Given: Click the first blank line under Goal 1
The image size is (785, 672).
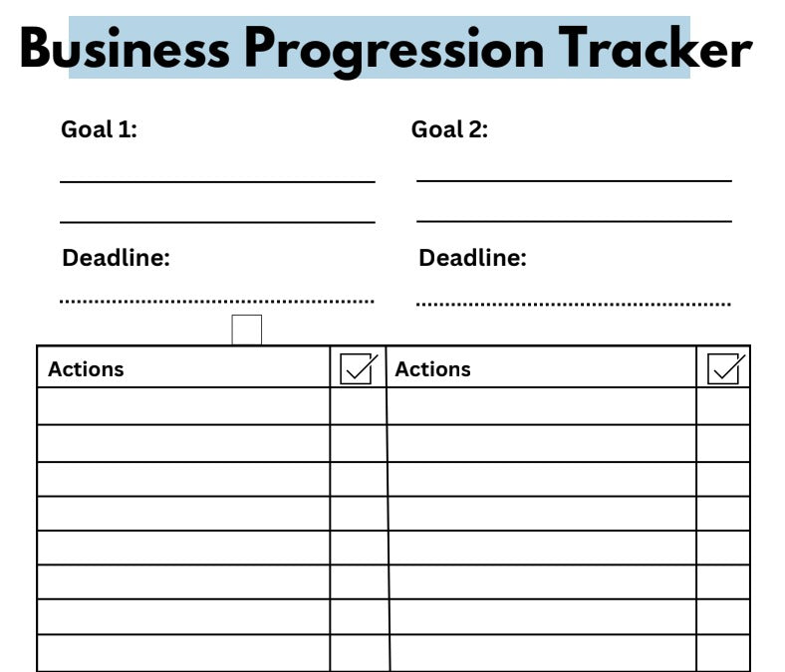Looking at the screenshot, I should (217, 181).
